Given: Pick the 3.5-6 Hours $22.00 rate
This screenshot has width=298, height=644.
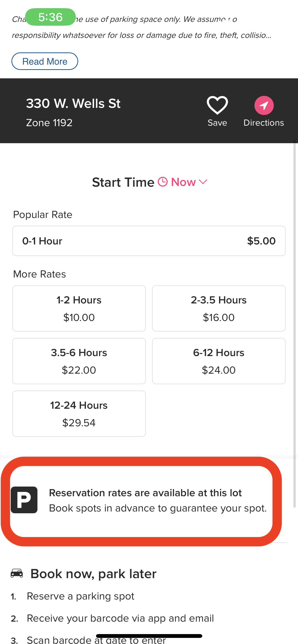Looking at the screenshot, I should pos(79,361).
